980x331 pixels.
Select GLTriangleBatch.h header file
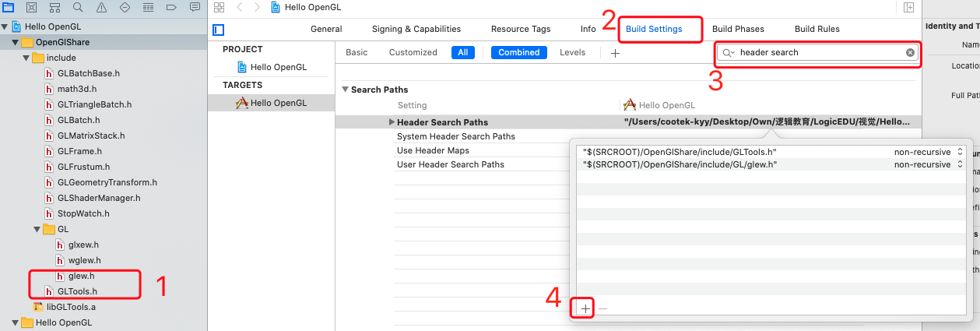88,104
